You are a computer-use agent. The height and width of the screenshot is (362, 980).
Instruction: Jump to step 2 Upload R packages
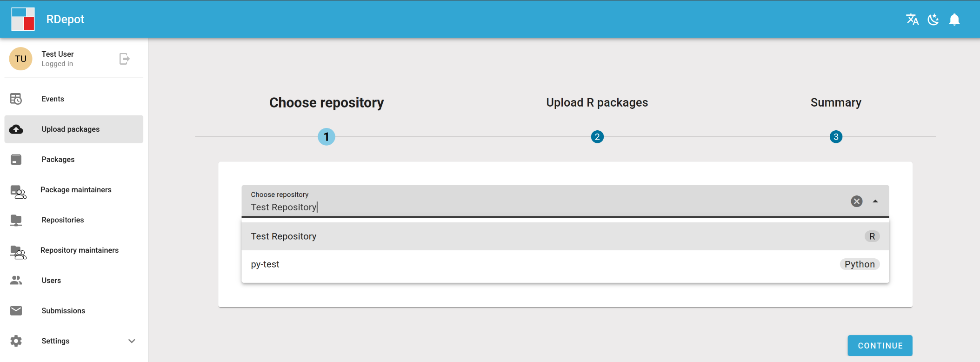point(597,137)
